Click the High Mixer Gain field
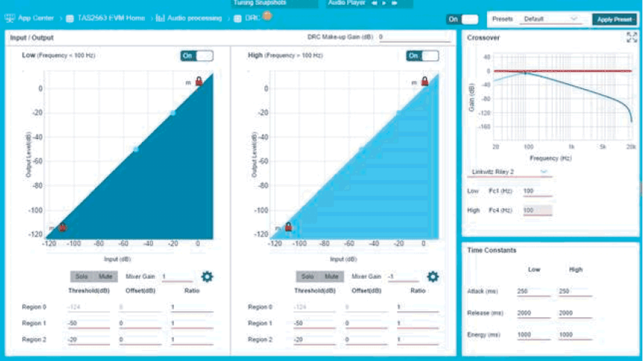The image size is (644, 361). (x=403, y=277)
